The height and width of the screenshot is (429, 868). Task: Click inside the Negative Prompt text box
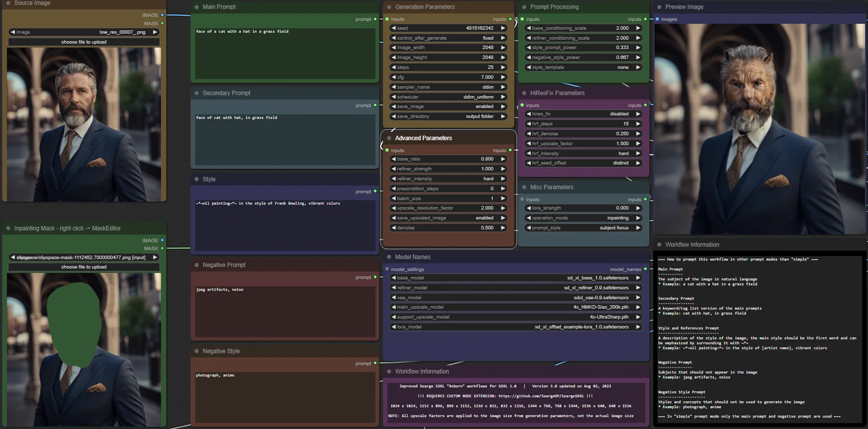285,311
